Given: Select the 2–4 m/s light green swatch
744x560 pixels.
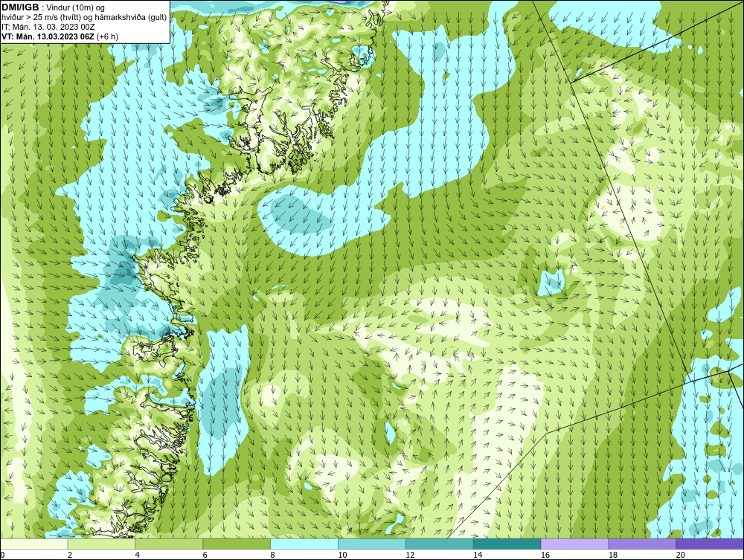Looking at the screenshot, I should pos(101,544).
